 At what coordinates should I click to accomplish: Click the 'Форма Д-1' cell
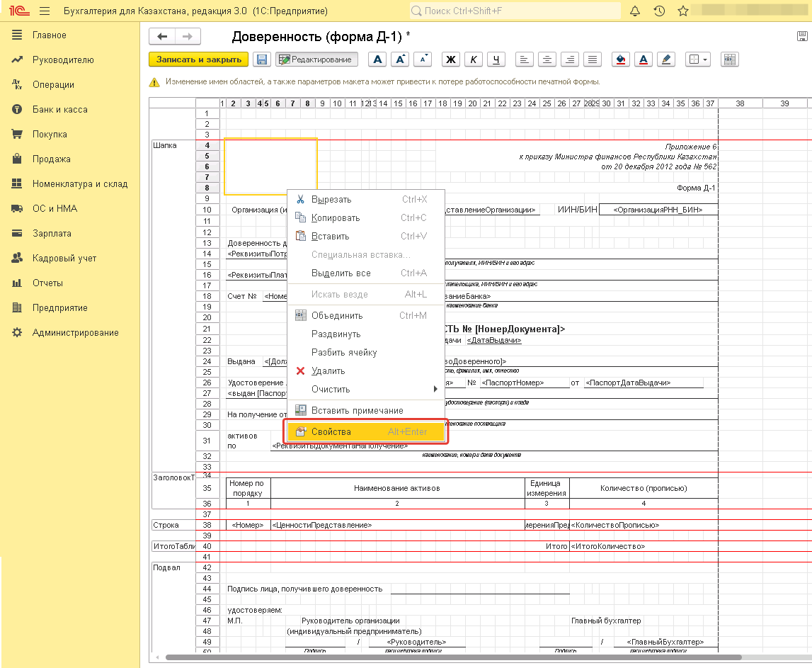click(696, 188)
